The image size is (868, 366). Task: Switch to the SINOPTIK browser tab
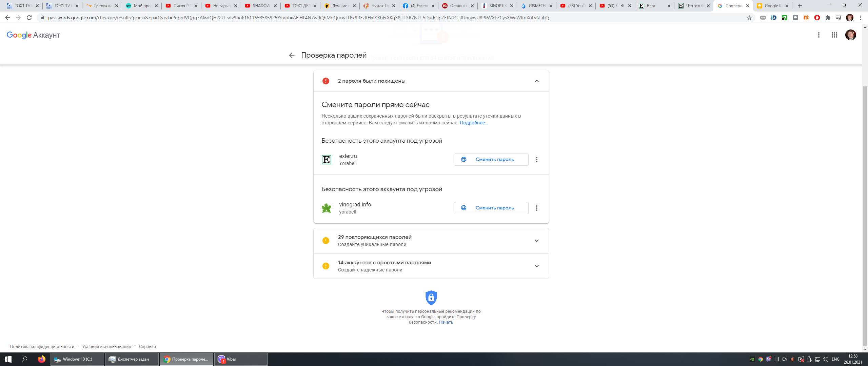497,6
